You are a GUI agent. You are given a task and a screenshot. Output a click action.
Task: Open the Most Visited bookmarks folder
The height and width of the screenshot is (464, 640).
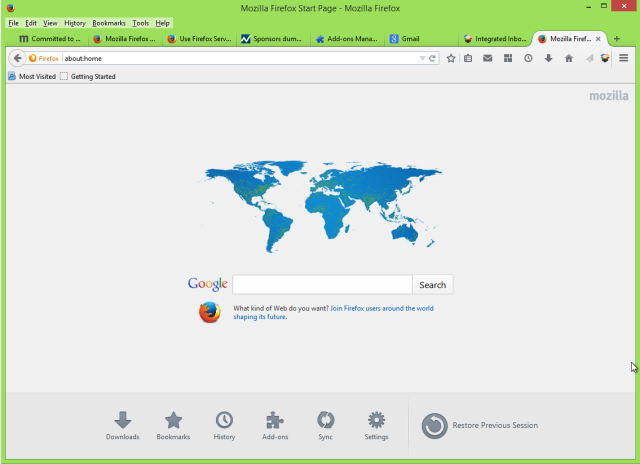pyautogui.click(x=32, y=76)
